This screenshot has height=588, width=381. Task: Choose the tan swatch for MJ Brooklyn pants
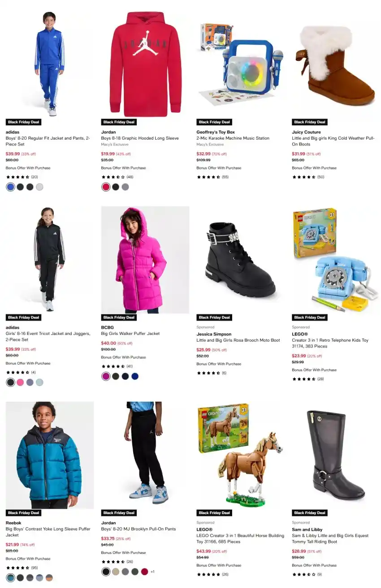116,571
